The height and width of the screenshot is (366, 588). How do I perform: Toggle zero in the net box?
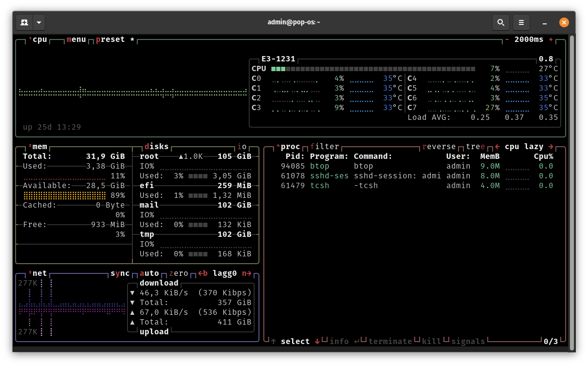pos(179,273)
